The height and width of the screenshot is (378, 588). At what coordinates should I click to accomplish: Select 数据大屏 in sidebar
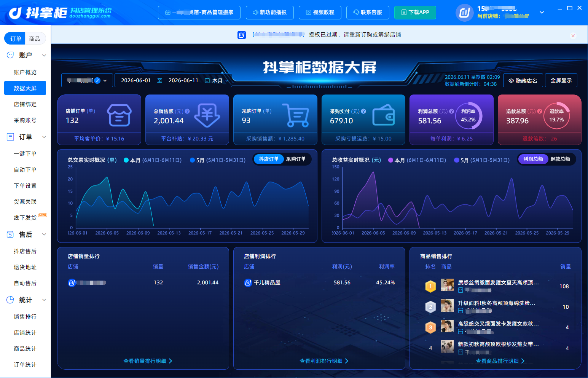[x=25, y=88]
